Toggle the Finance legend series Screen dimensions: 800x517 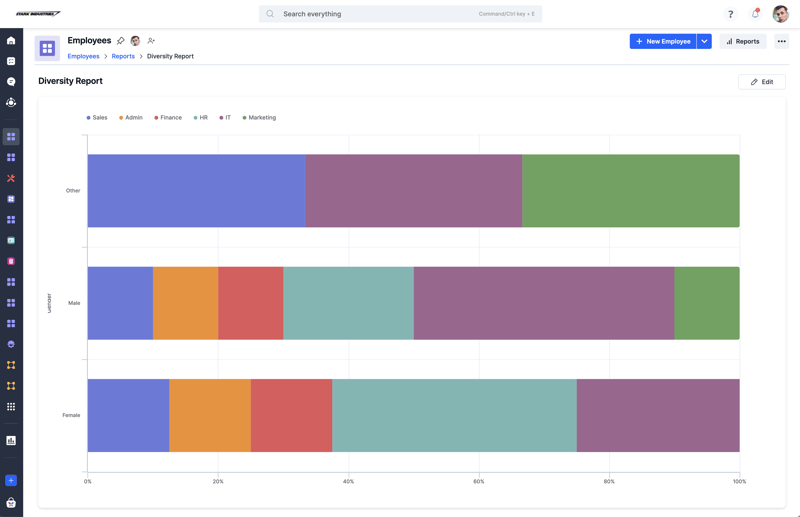click(x=168, y=117)
